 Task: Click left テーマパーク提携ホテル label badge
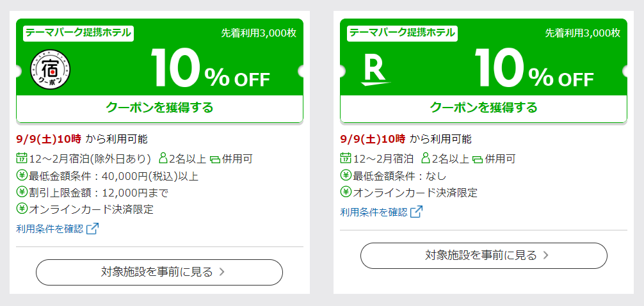click(x=79, y=33)
